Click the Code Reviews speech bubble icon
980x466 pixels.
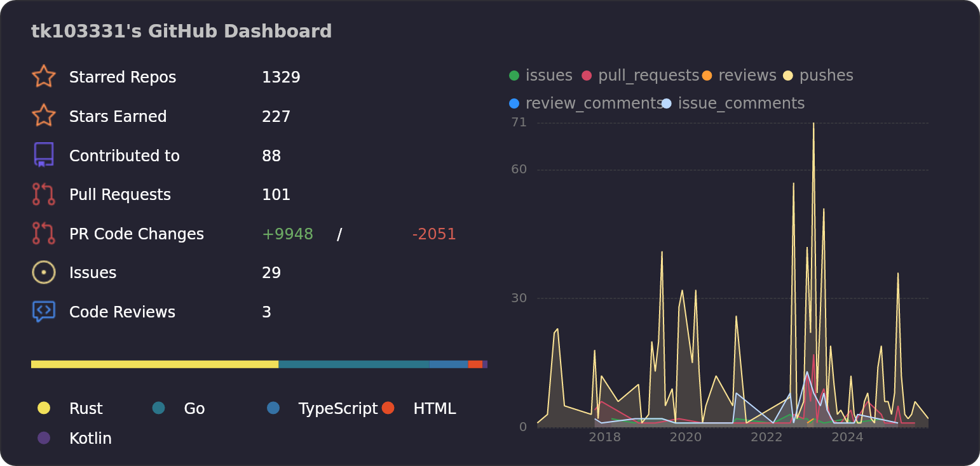point(43,311)
